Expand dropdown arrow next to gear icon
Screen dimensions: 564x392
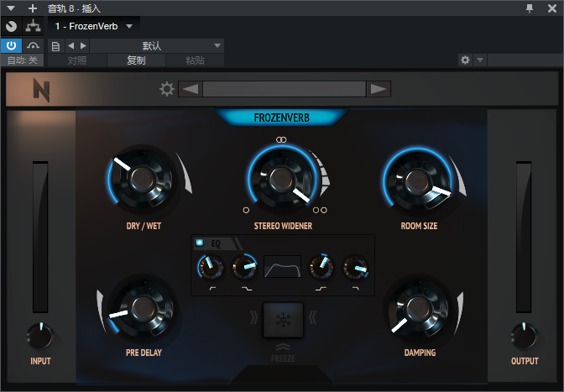click(480, 60)
